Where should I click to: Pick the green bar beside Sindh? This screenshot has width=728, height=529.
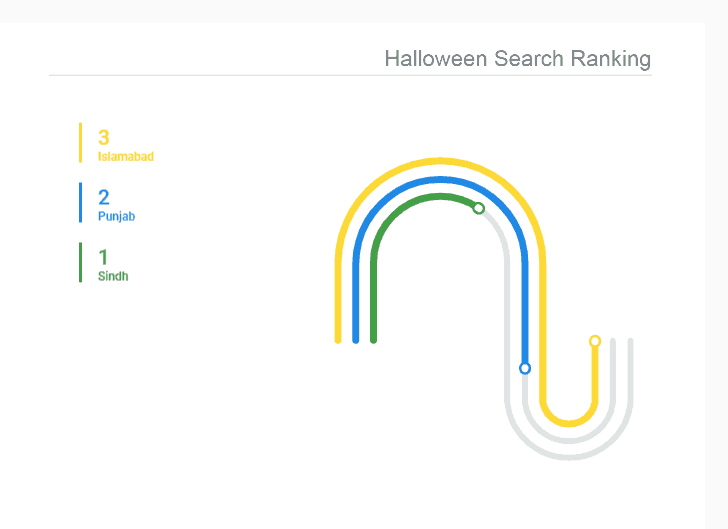tap(80, 262)
